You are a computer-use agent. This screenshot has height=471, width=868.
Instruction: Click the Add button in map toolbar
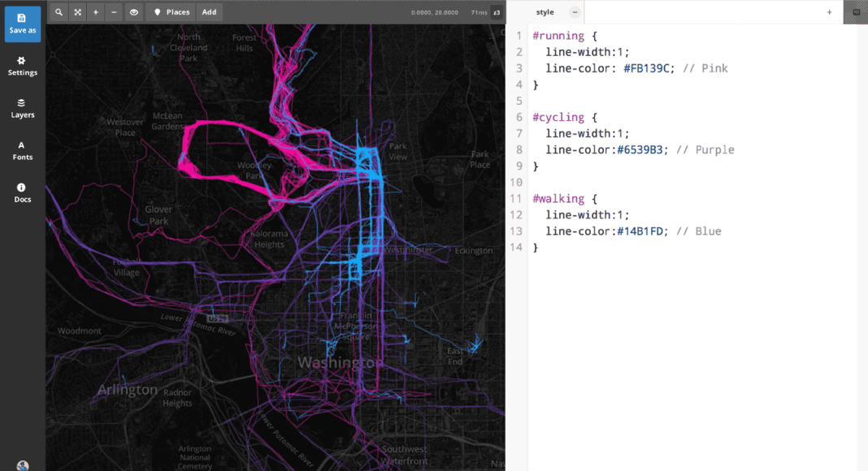(x=209, y=12)
